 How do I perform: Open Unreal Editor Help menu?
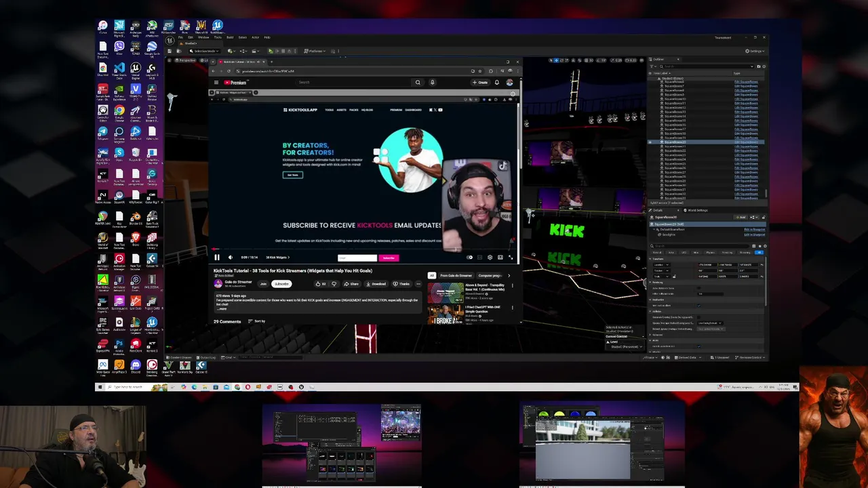click(x=267, y=37)
